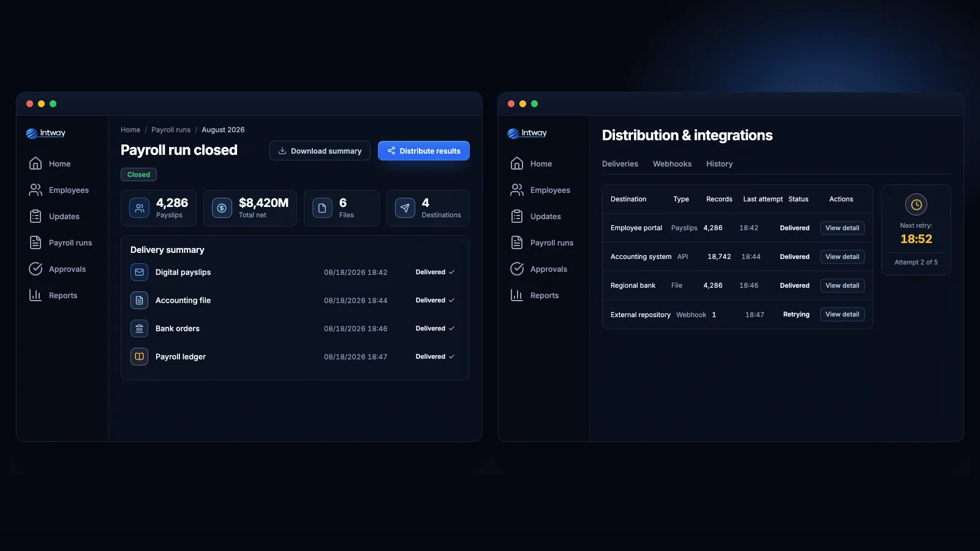Click the Payslips people icon in stats card

coord(140,208)
